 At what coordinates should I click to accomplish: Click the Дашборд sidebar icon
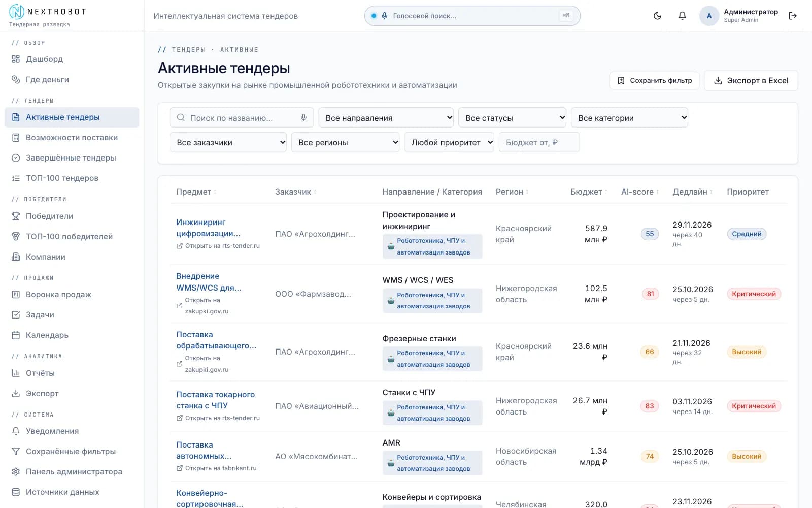[x=16, y=59]
